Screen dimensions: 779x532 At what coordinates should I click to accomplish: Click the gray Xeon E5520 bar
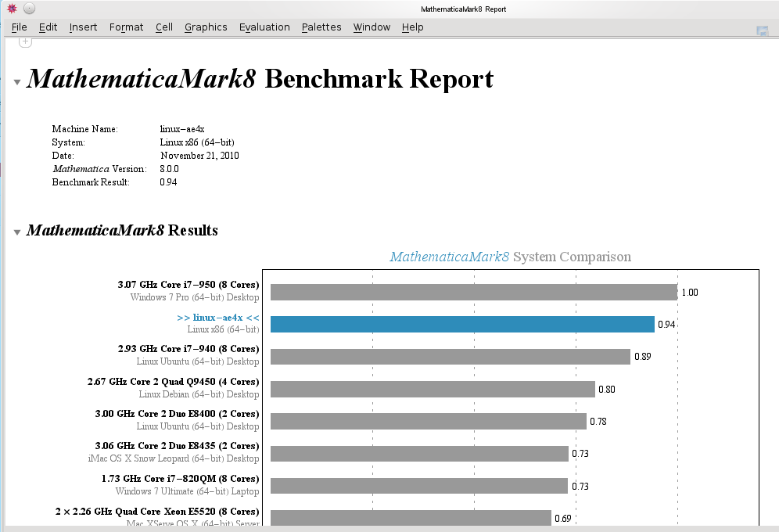pyautogui.click(x=411, y=518)
